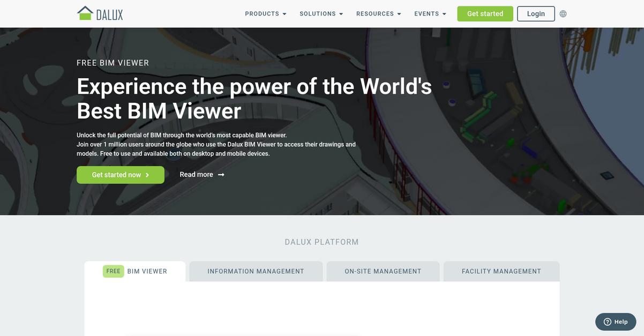This screenshot has width=644, height=336.
Task: Click the 'Experience the power' headline
Action: pyautogui.click(x=254, y=99)
